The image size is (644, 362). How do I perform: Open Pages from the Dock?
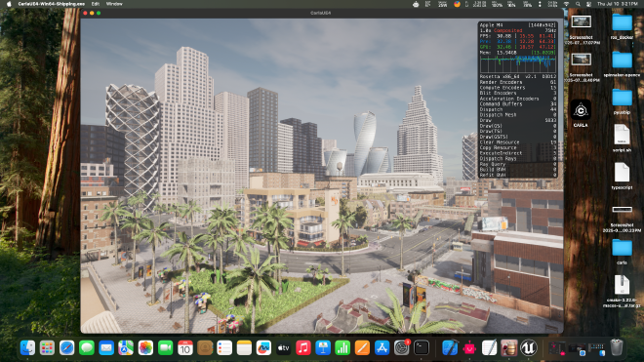point(362,348)
